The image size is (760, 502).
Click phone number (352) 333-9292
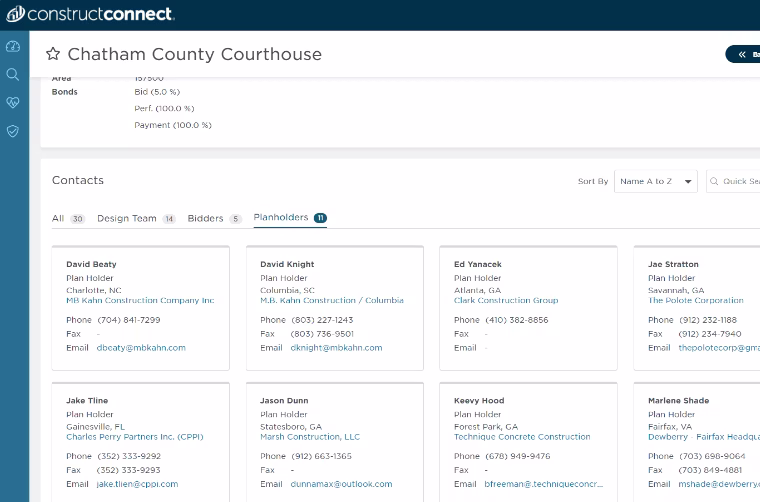tap(129, 456)
